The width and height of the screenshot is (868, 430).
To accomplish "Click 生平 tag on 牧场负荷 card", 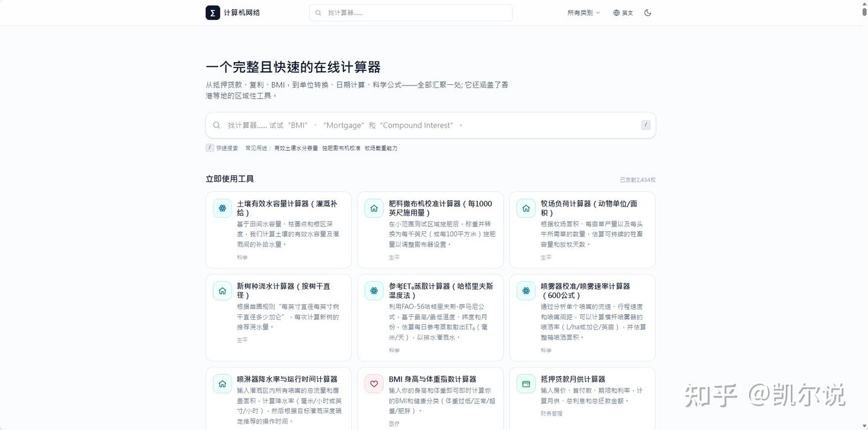I will (546, 258).
